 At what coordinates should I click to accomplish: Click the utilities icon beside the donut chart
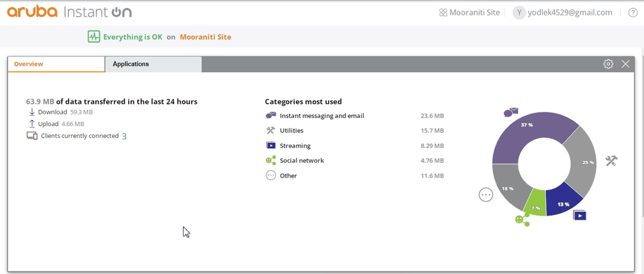(610, 161)
